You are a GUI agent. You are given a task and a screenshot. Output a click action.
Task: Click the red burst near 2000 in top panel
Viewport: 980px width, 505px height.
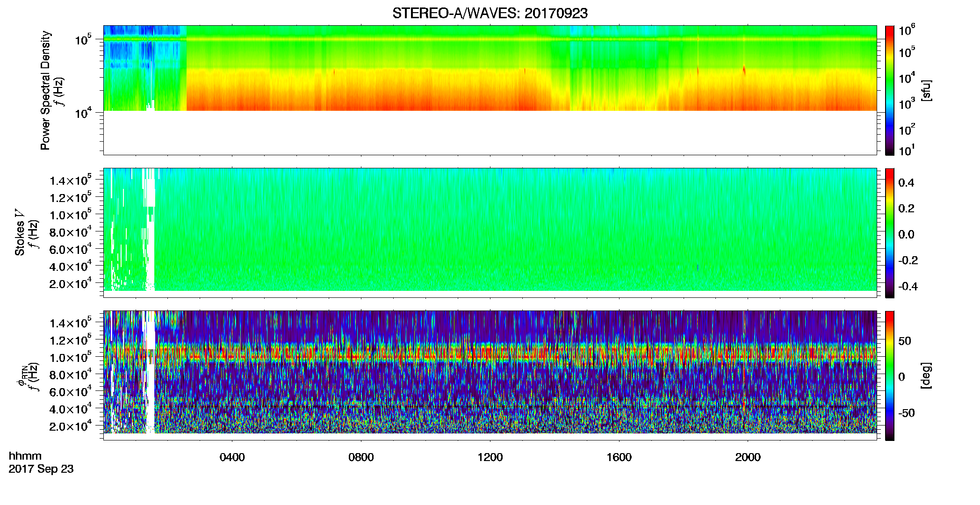pos(744,70)
